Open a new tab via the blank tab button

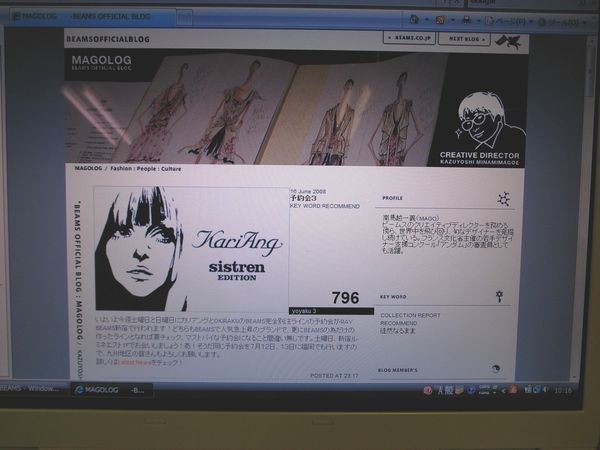[185, 17]
